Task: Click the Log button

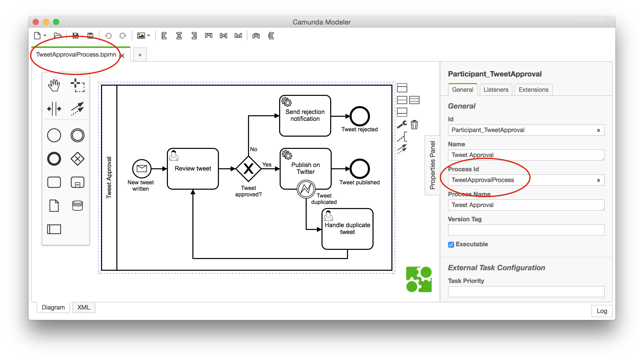Action: point(602,311)
